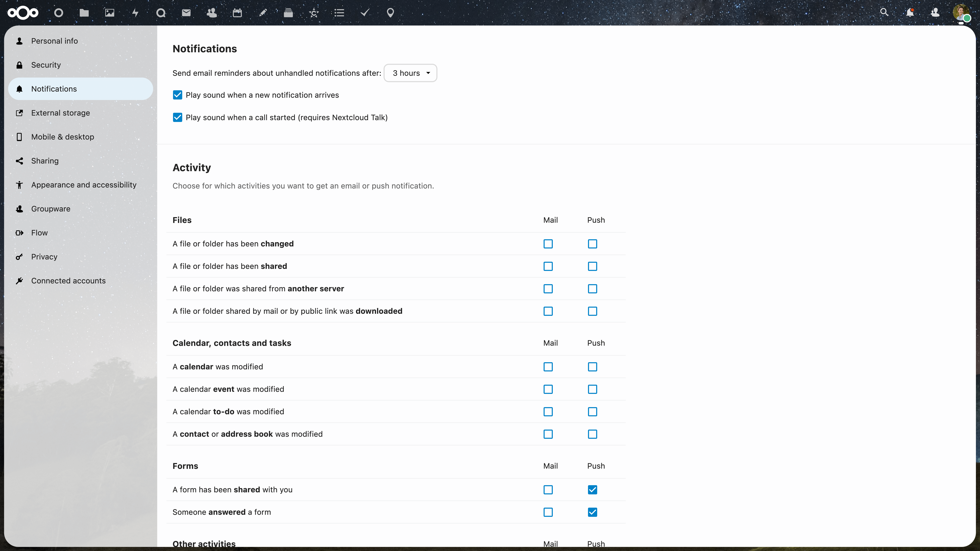The height and width of the screenshot is (551, 980).
Task: Open the Talk chat bubble icon
Action: coord(161,13)
